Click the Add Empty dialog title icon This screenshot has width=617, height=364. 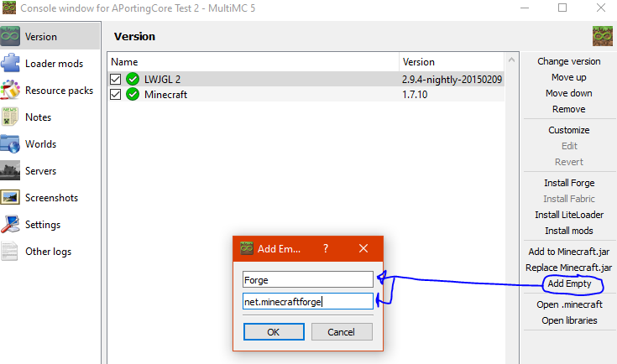[247, 248]
